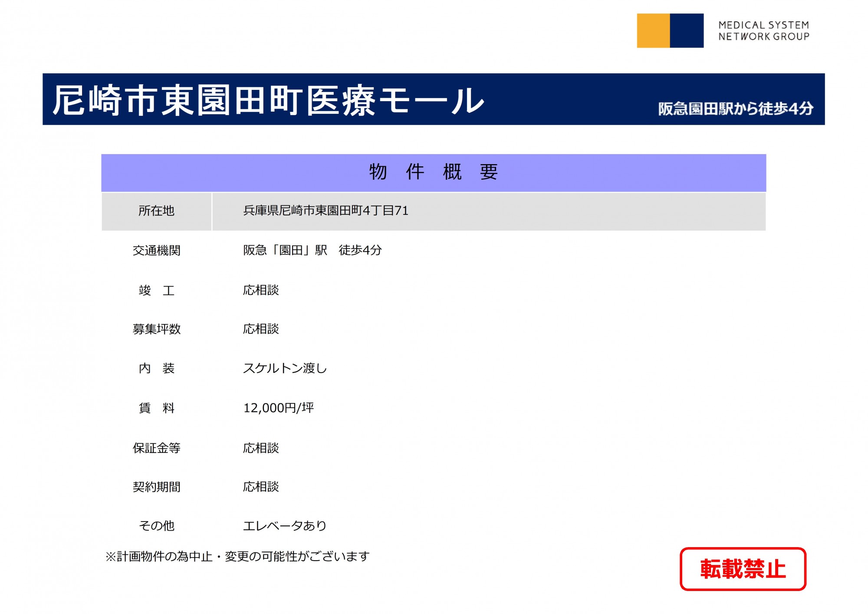The image size is (868, 614).
Task: Click the 内装 label
Action: tap(157, 368)
